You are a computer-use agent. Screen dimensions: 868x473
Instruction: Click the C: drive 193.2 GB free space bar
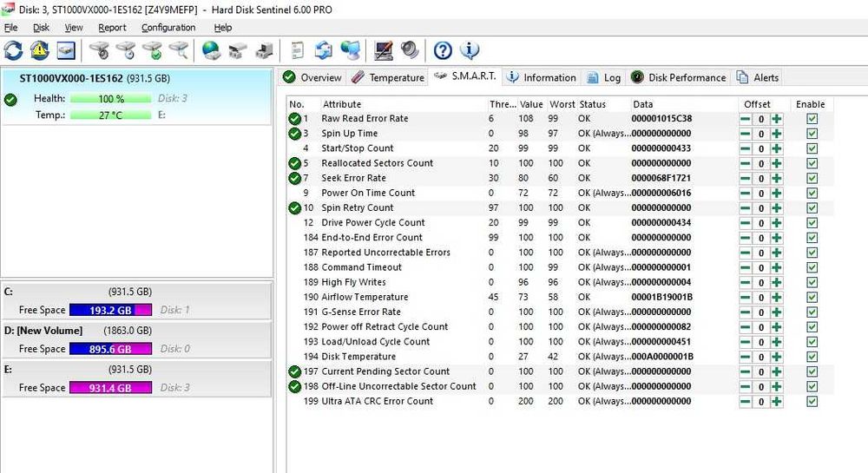[x=111, y=310]
